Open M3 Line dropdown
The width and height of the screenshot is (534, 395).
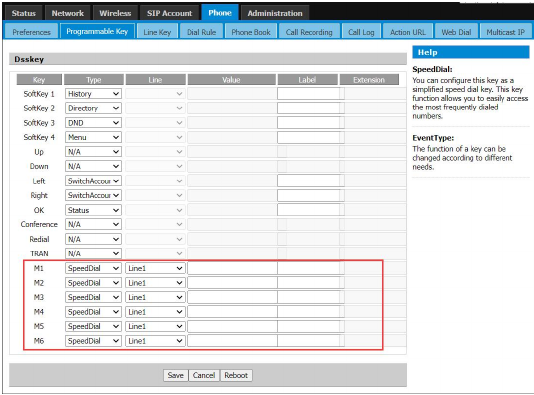click(155, 297)
